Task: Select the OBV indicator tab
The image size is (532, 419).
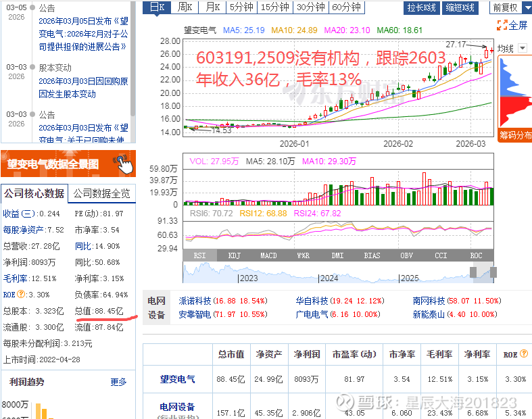Action: click(406, 255)
